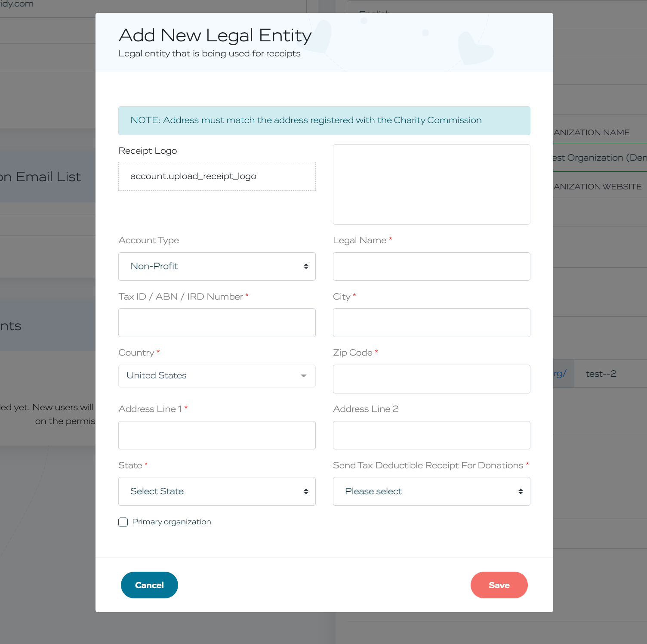Screen dimensions: 647x644
Task: Open the Send Tax Deductible Receipt dropdown
Action: pos(431,492)
